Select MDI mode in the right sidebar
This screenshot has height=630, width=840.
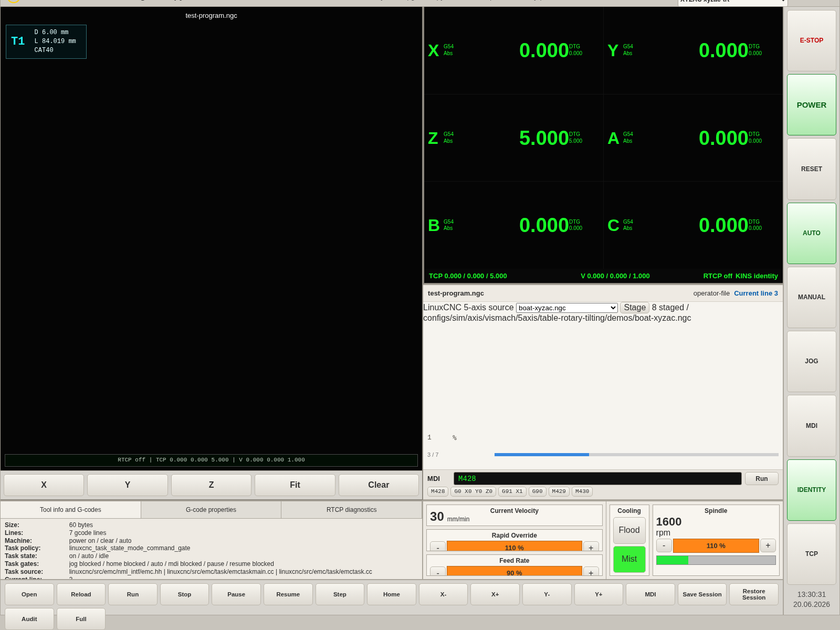click(x=811, y=426)
